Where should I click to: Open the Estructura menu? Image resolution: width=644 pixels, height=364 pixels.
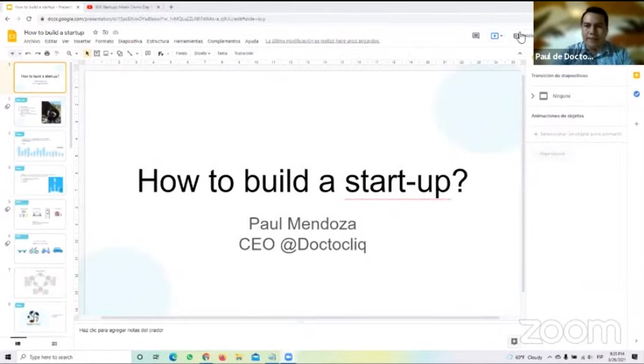[158, 42]
